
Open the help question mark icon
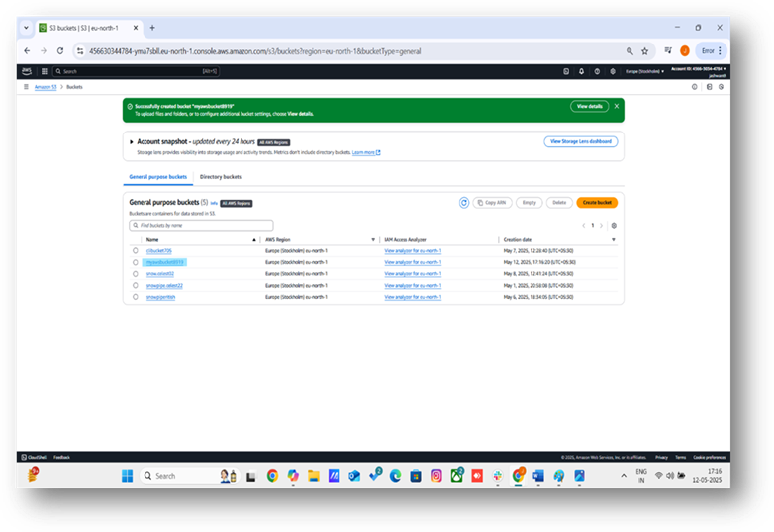pos(597,71)
